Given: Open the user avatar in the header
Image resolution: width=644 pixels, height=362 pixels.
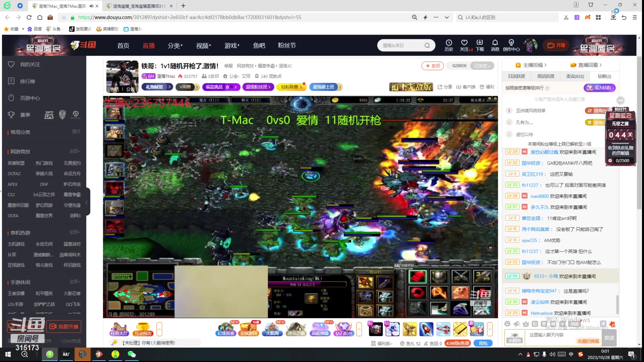Looking at the screenshot, I should click(531, 45).
